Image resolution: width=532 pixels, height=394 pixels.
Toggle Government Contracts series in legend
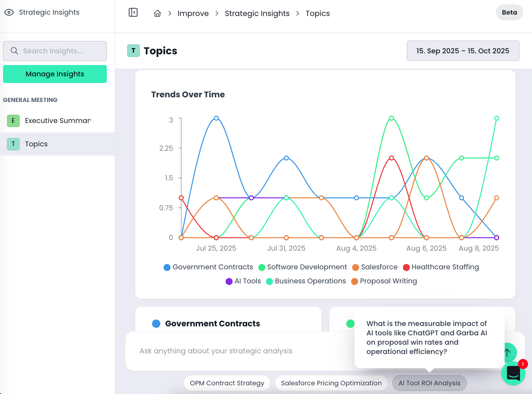point(208,267)
